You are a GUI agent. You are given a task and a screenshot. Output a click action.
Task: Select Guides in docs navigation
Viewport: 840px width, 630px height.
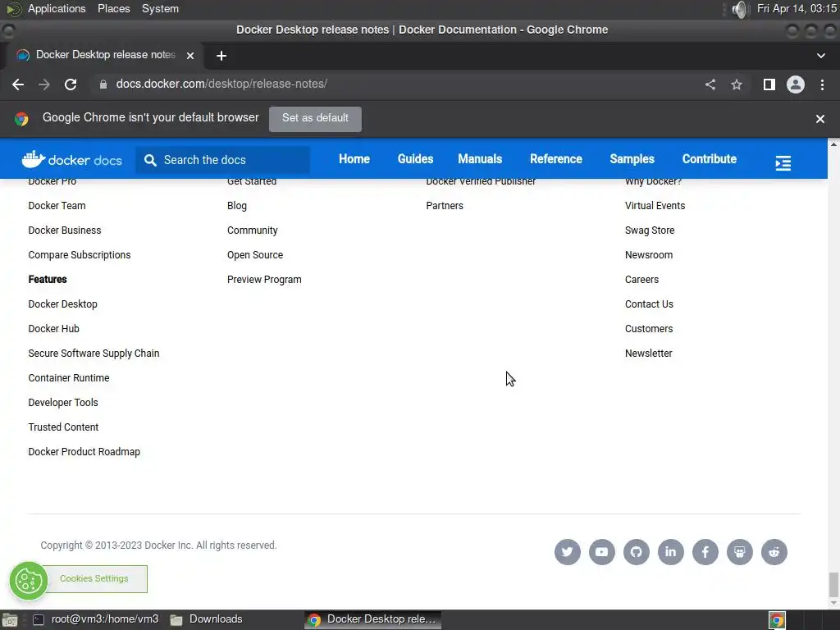415,159
